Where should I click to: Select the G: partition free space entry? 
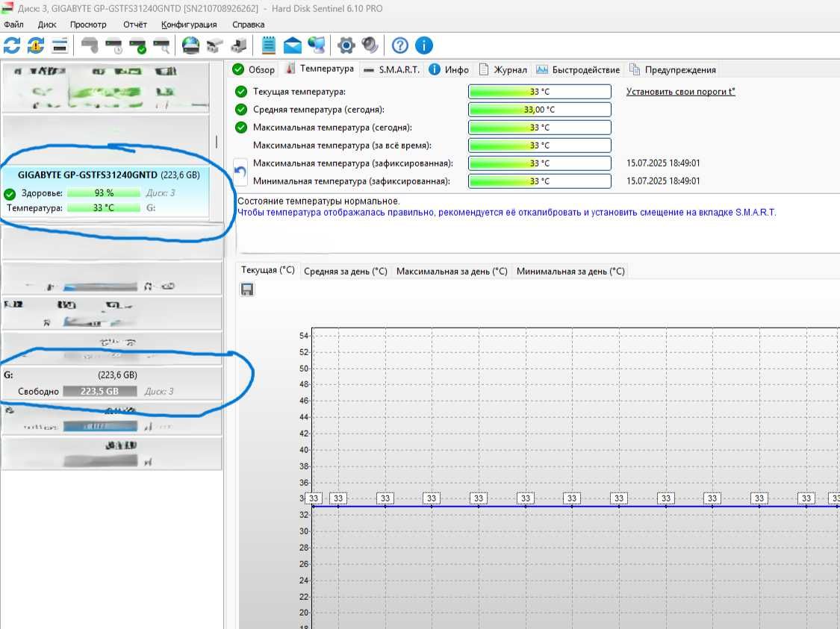click(x=111, y=384)
